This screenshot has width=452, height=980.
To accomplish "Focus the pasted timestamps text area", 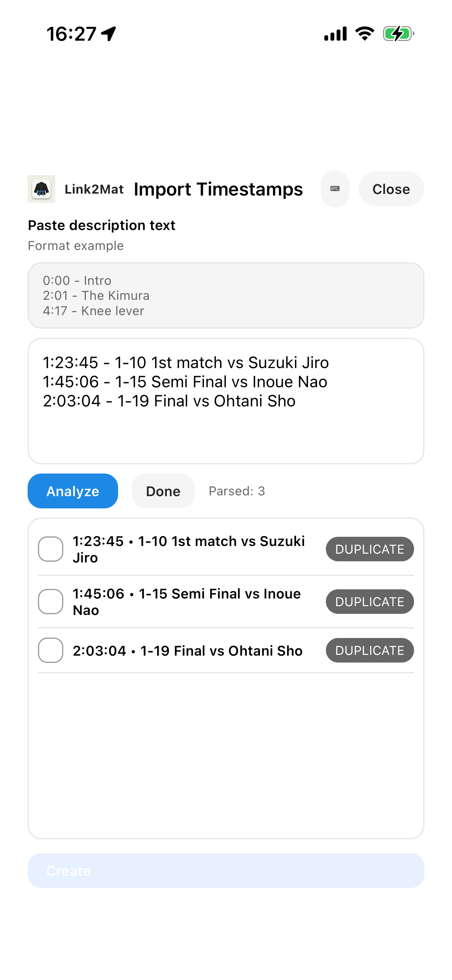I will pyautogui.click(x=226, y=401).
